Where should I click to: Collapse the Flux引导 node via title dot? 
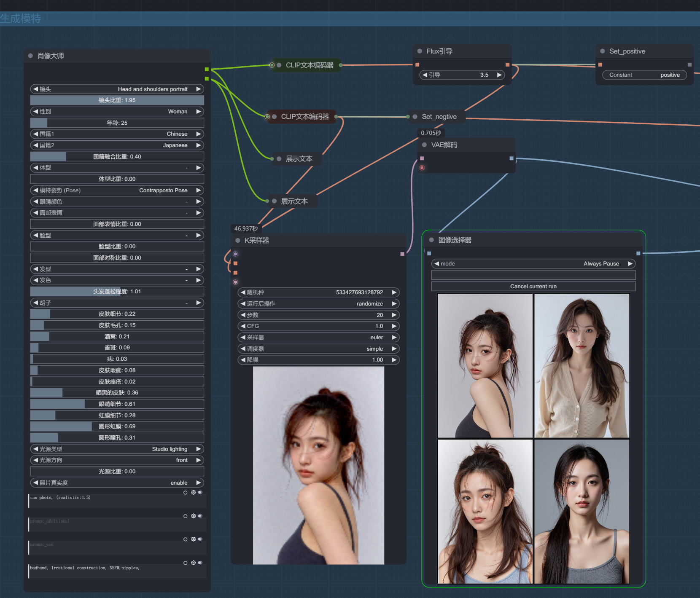[x=420, y=51]
